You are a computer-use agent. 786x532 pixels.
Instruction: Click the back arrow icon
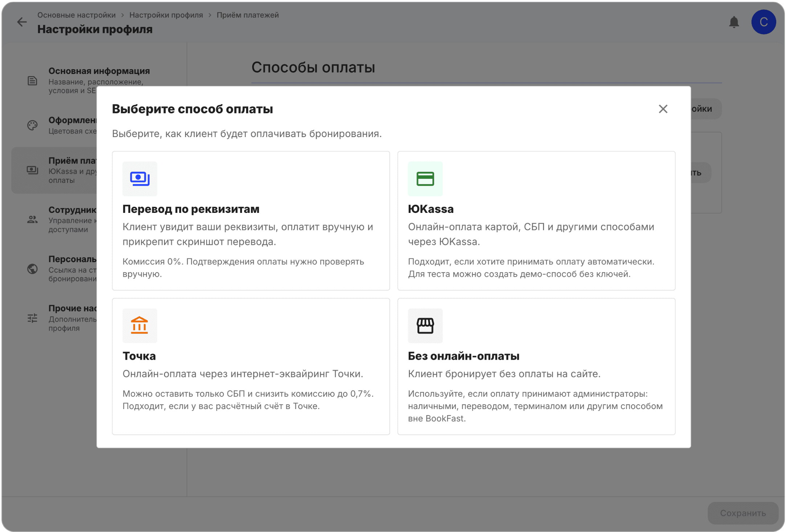[x=22, y=22]
